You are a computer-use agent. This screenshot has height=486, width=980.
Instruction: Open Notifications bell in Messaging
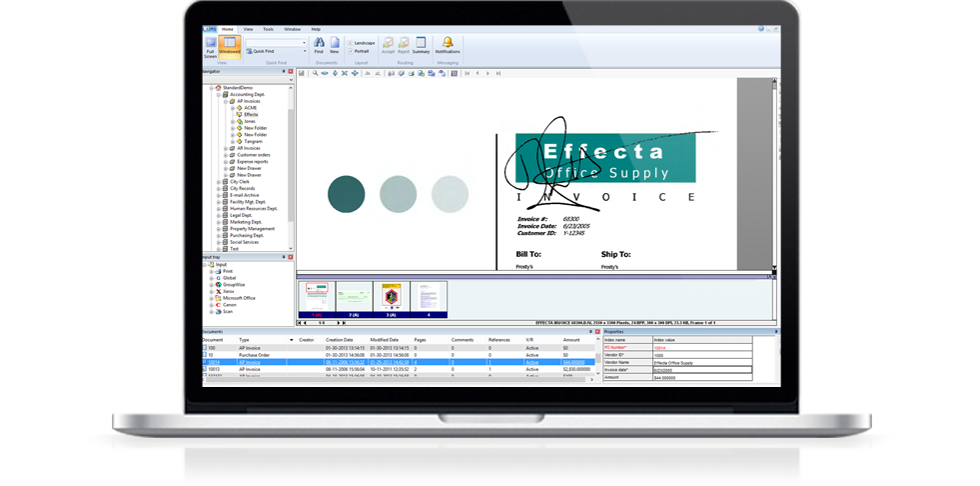pyautogui.click(x=448, y=45)
